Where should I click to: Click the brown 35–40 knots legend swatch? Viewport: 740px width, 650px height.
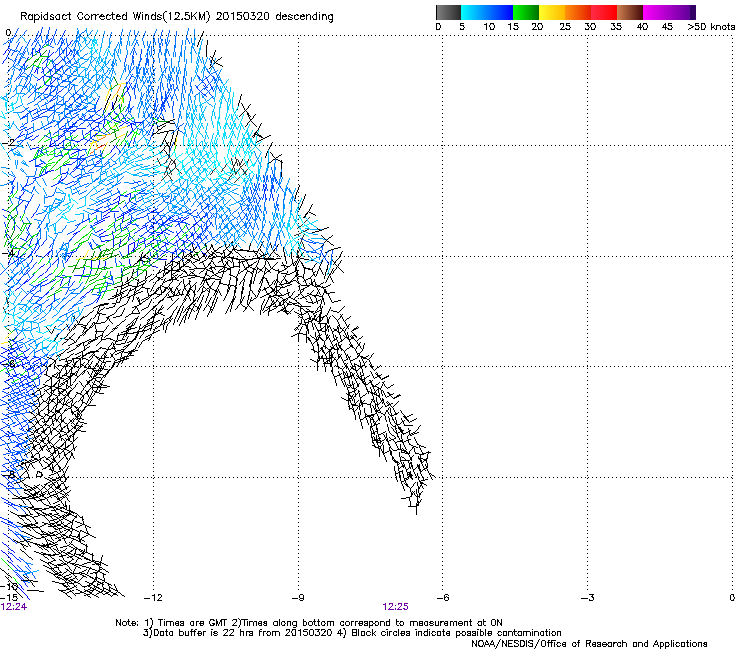630,12
